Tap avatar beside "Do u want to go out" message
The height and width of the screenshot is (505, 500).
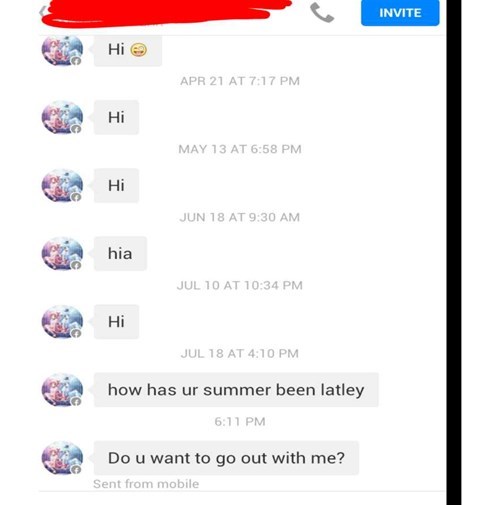(62, 458)
